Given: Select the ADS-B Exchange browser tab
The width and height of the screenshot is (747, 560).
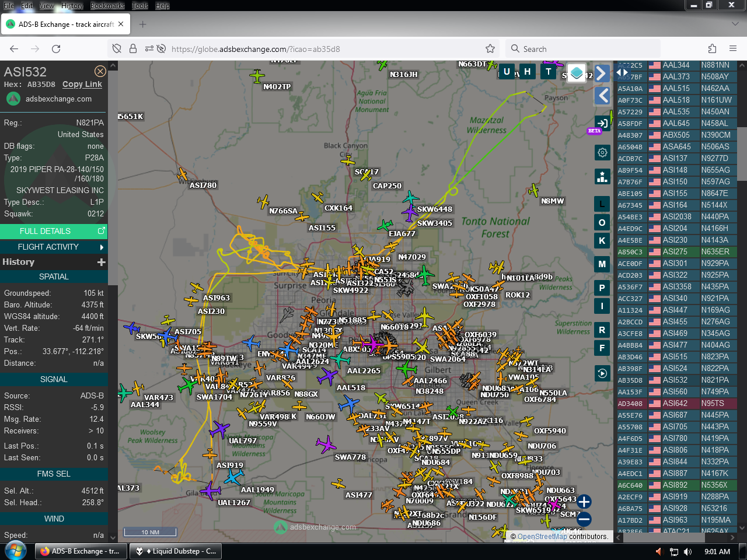Looking at the screenshot, I should (65, 24).
